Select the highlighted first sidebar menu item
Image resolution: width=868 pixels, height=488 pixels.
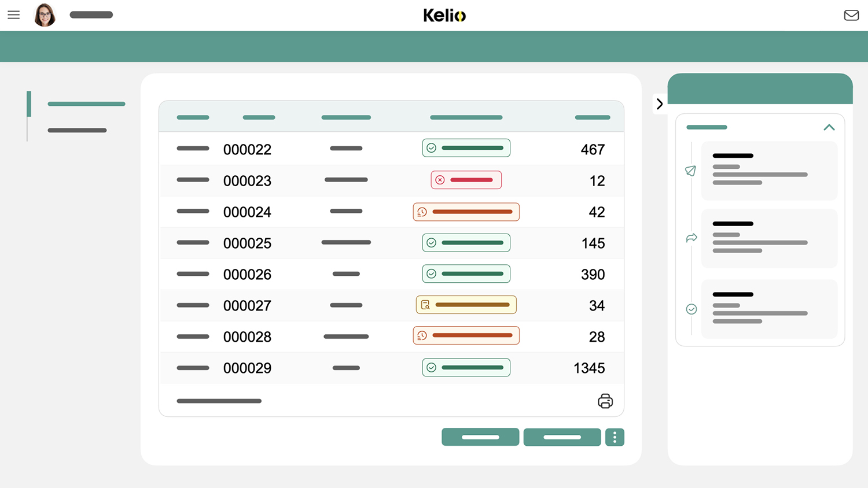click(x=86, y=104)
